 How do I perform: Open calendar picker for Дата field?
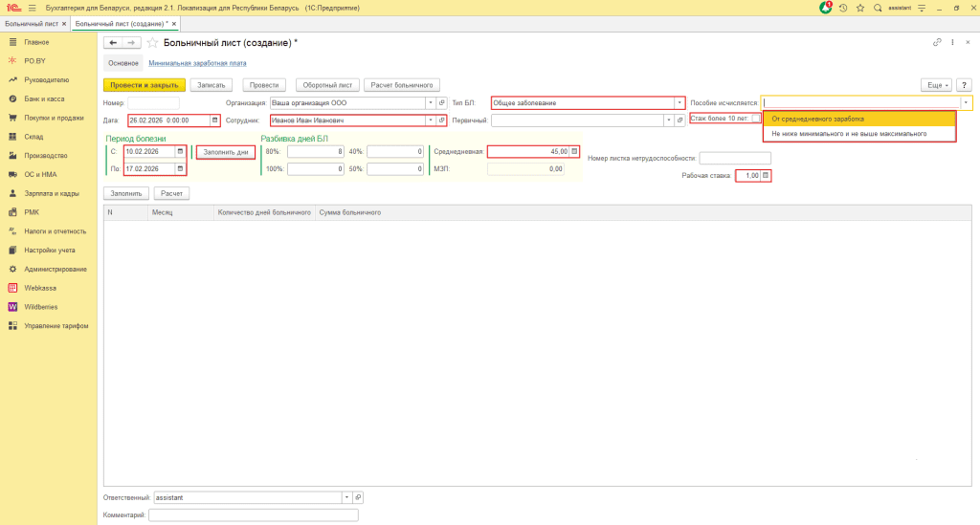click(x=215, y=120)
